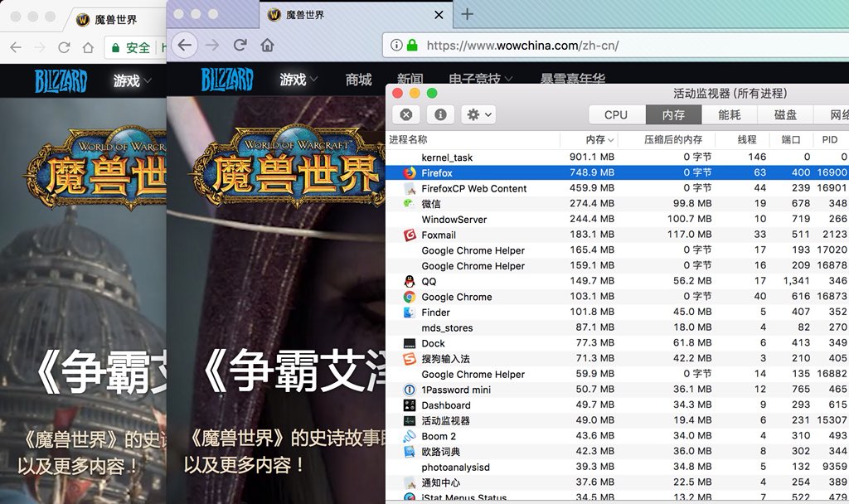Click the 748.9 MB memory value for Firefox
Screen dimensions: 849x504
[592, 172]
